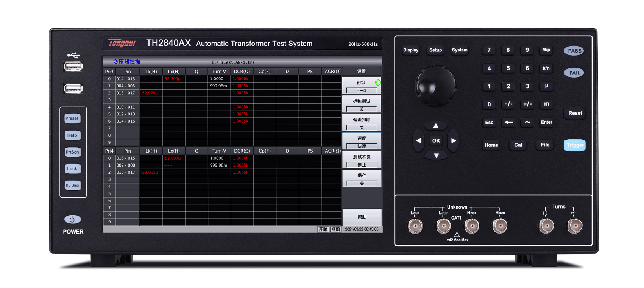Toggle 标称测试 setting off/on
This screenshot has width=644, height=288.
[x=362, y=104]
